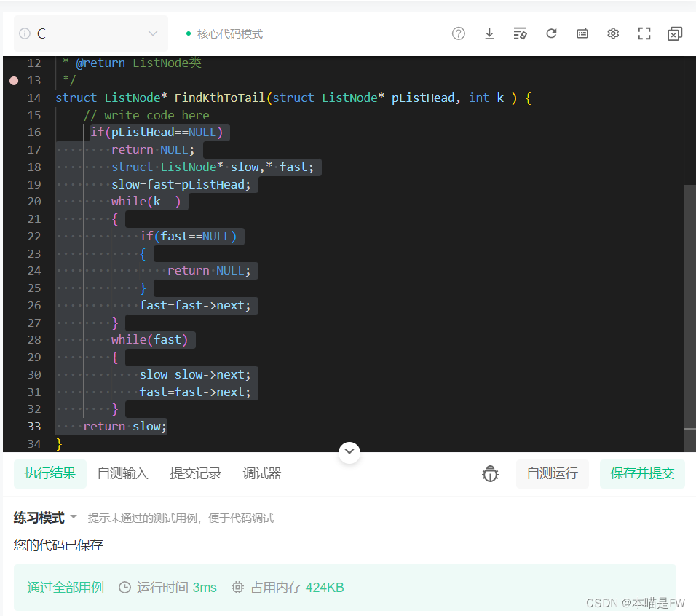Click the 'if(fast==NULL)' code line
The width and height of the screenshot is (696, 616).
[189, 236]
